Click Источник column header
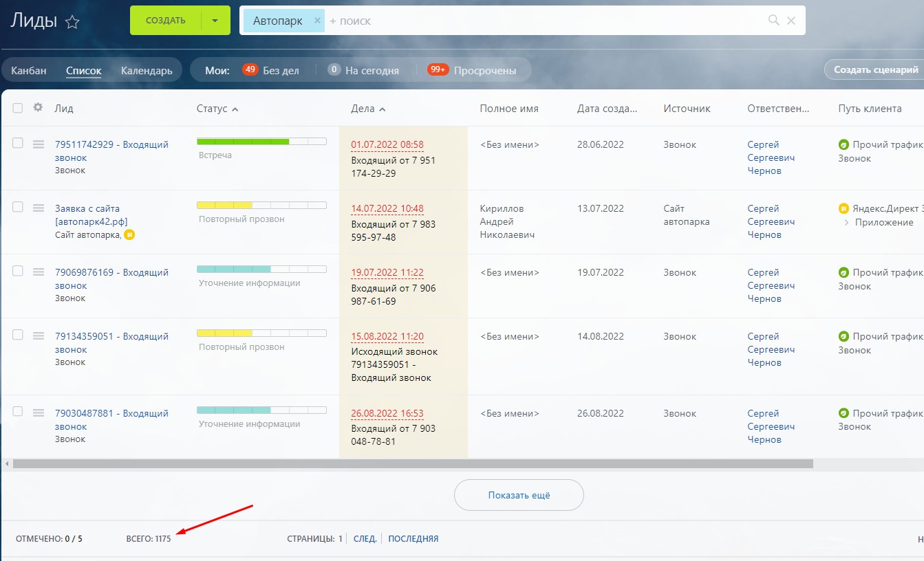This screenshot has height=561, width=924. [x=687, y=109]
